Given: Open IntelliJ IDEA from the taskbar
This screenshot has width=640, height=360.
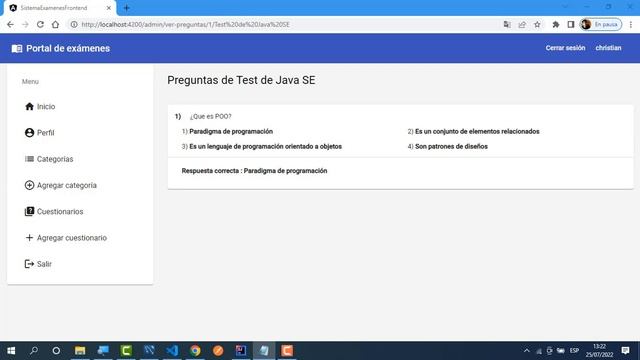Looking at the screenshot, I should click(241, 351).
